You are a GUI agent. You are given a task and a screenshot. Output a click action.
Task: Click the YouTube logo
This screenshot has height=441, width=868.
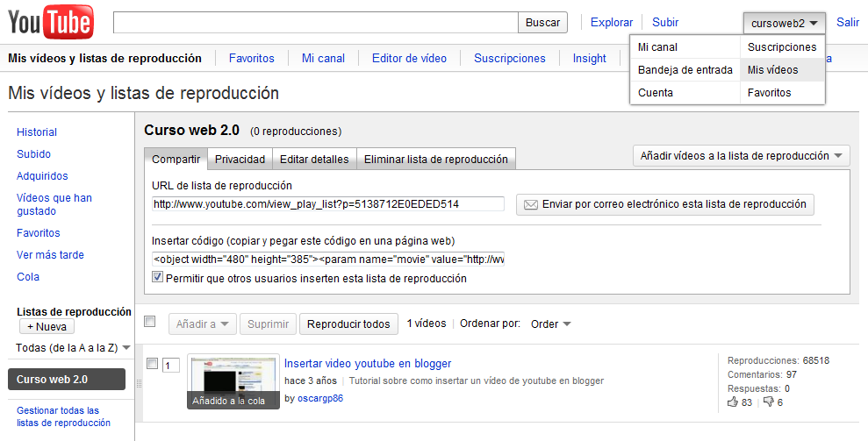[50, 22]
